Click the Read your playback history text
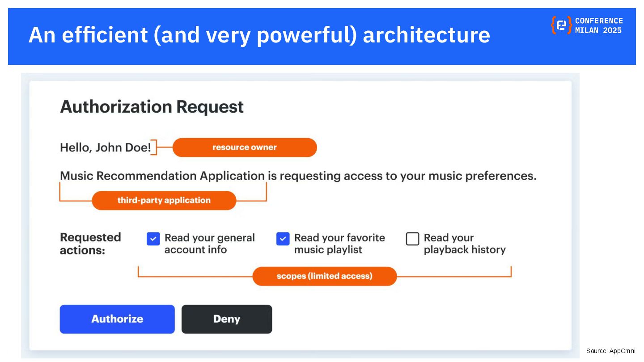Viewport: 644px width, 362px height. (x=464, y=244)
